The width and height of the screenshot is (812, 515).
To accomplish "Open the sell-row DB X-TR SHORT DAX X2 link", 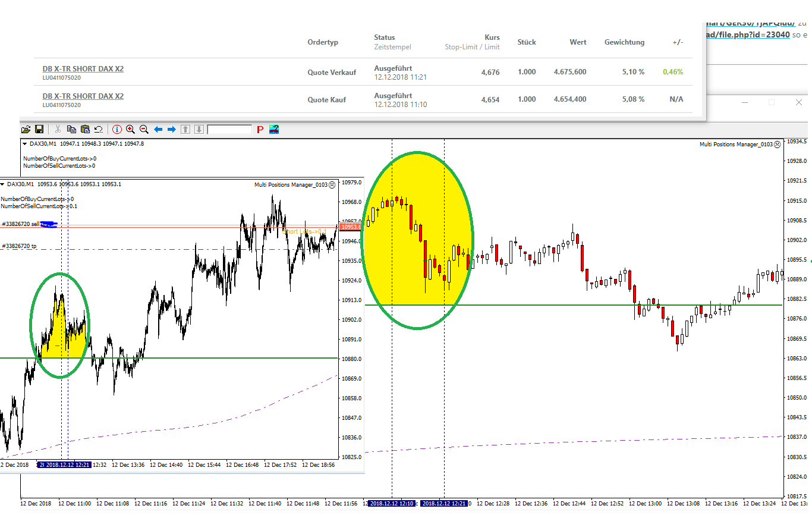I will pos(83,69).
